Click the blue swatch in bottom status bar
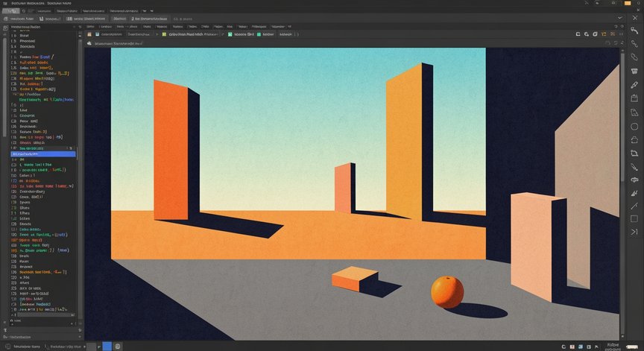 coord(107,347)
